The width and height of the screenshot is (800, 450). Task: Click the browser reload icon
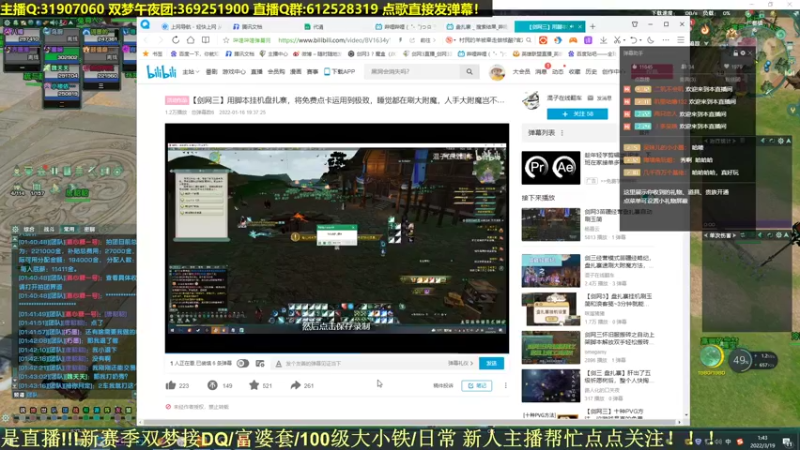click(x=176, y=40)
